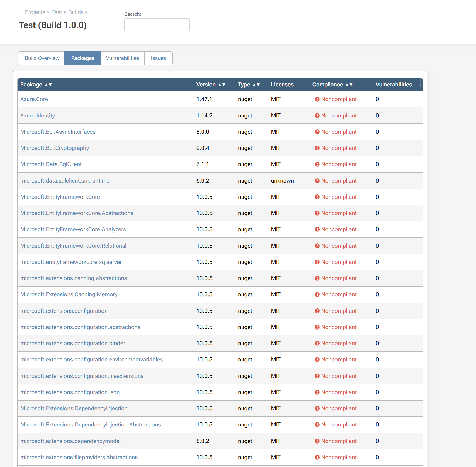
Task: Click the warning icon in Microsoft.Data.SqlClient row
Action: (317, 164)
